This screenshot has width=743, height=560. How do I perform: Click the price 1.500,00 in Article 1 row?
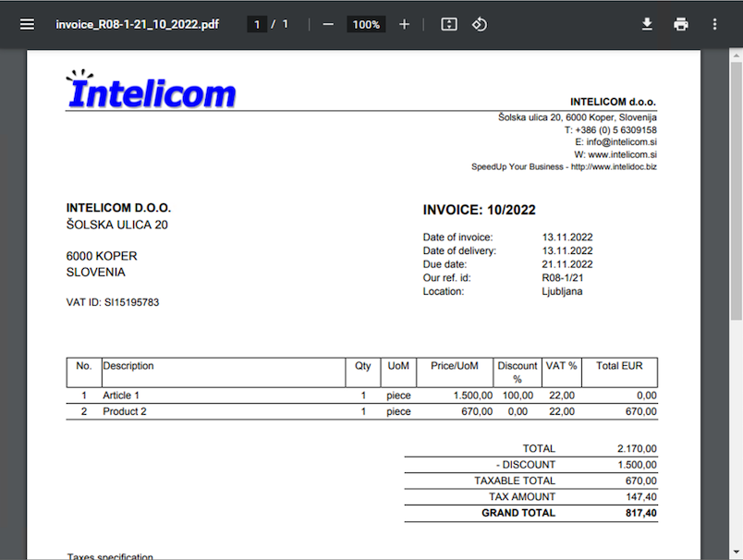point(473,396)
